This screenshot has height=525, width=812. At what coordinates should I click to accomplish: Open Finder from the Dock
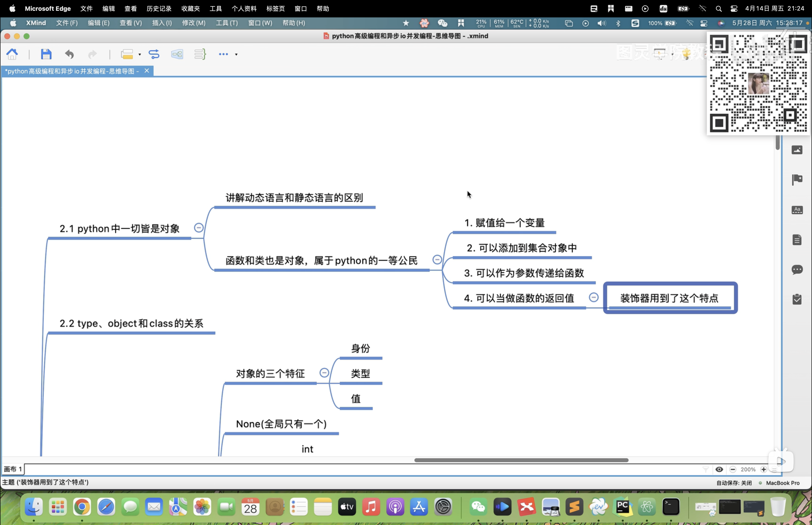34,507
